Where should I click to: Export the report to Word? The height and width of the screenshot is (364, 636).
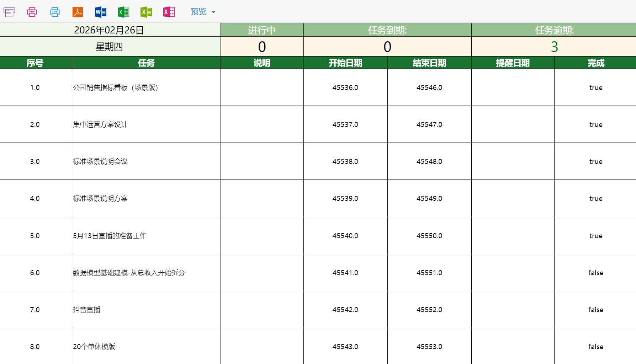pyautogui.click(x=100, y=12)
